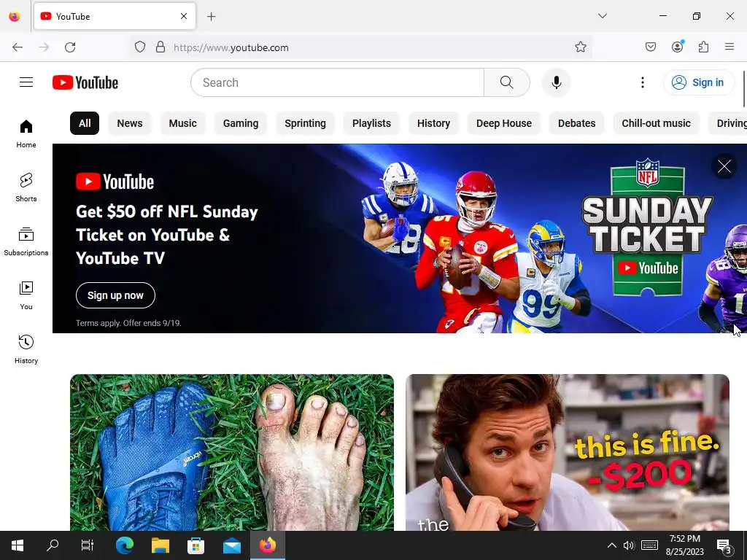Open Subscriptions in sidebar
The width and height of the screenshot is (747, 560).
[x=26, y=242]
